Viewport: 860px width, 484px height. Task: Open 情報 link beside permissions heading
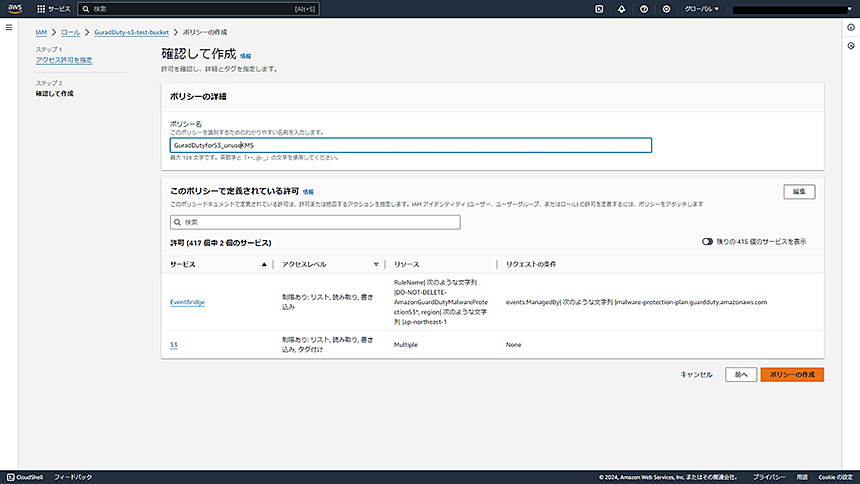coord(308,192)
